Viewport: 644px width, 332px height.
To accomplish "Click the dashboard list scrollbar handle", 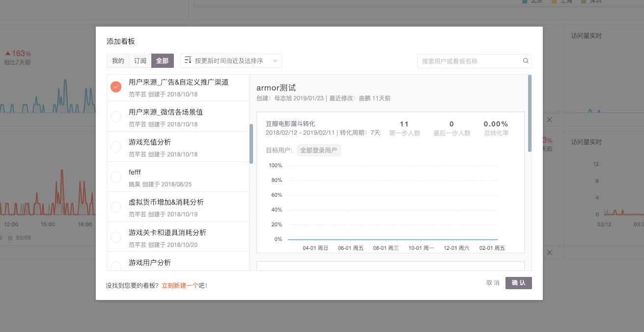I will click(x=252, y=144).
